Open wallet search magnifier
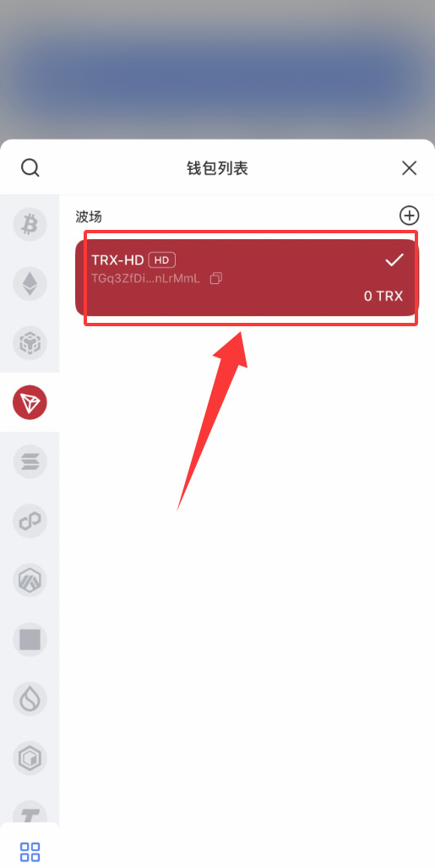 pos(30,167)
